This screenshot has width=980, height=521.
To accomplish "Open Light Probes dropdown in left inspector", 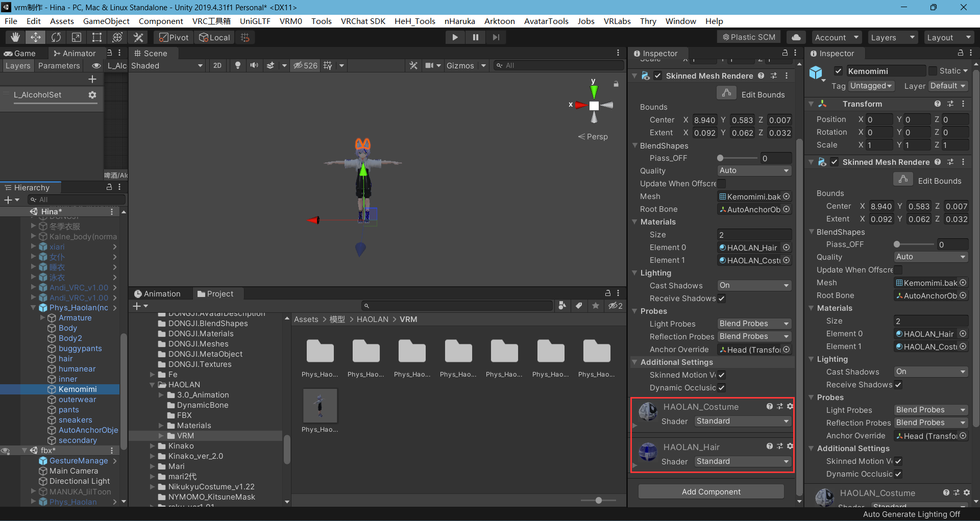I will [754, 324].
